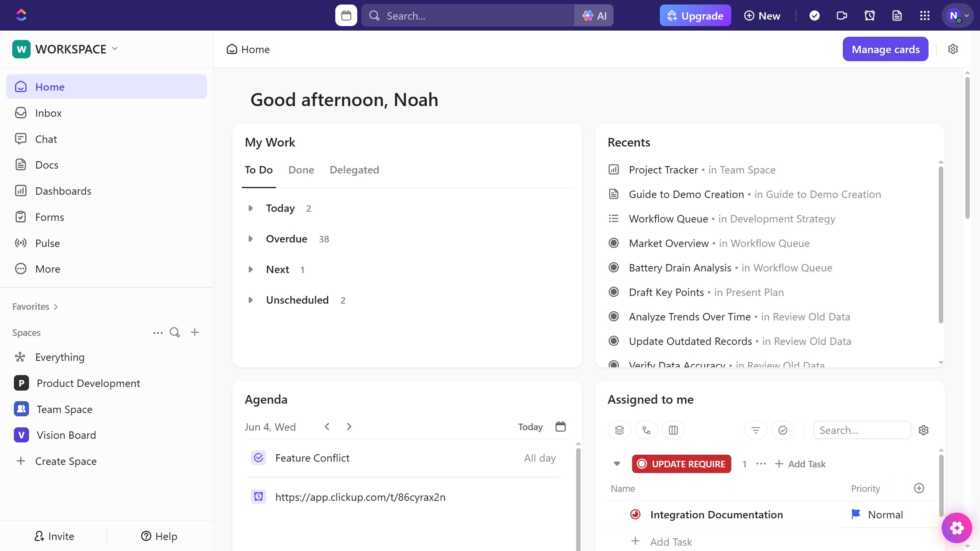
Task: Open the notepad icon in the top bar
Action: tap(897, 16)
